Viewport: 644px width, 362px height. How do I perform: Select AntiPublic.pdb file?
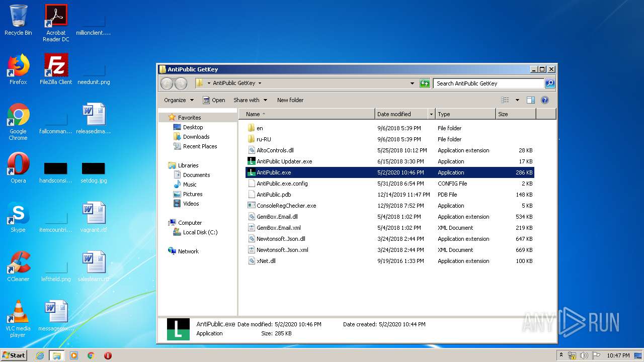coord(389,195)
